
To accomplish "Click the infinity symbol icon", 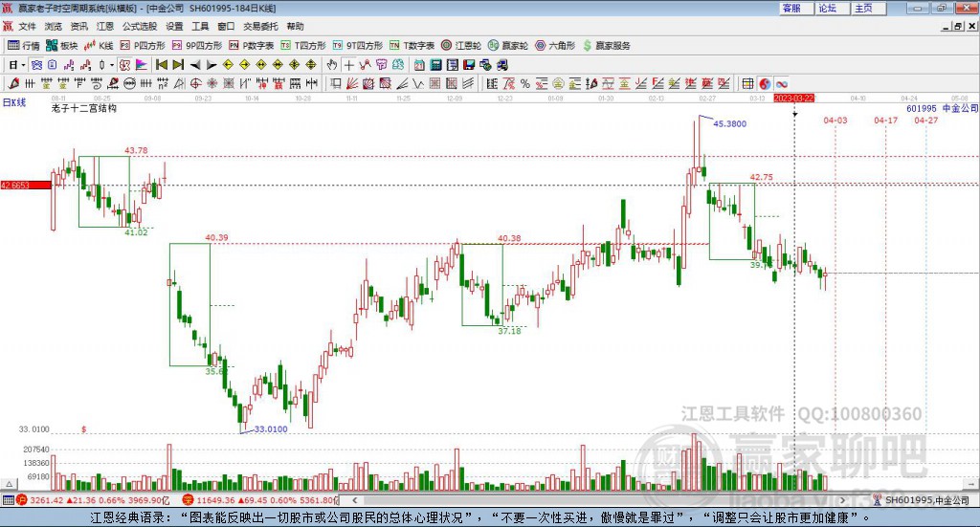I will 782,83.
